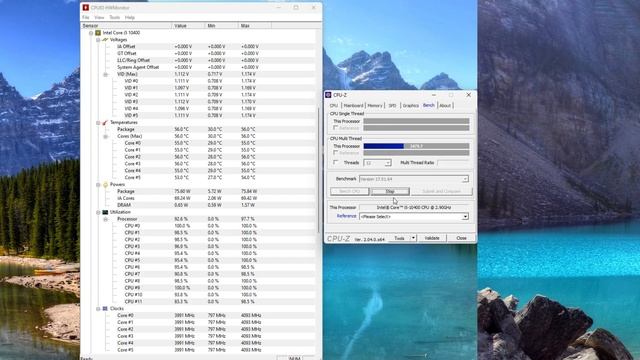640x360 pixels.
Task: Open the Help menu in HWMonitor
Action: 130,18
